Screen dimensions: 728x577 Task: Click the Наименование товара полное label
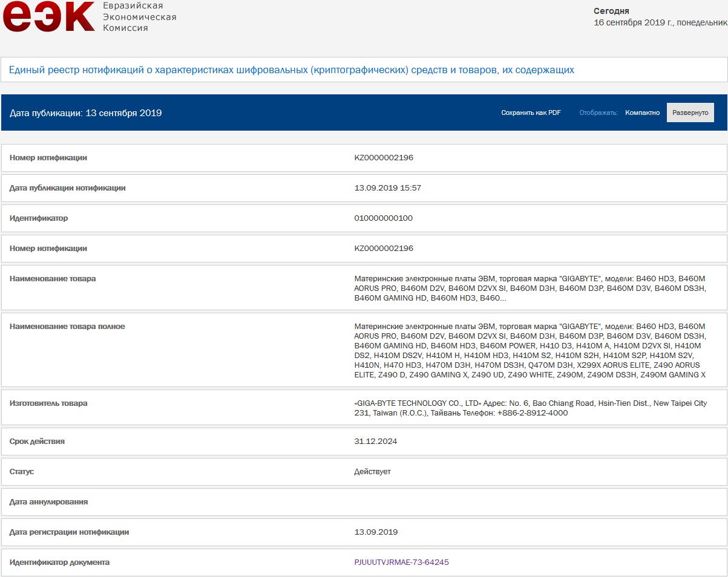click(67, 327)
